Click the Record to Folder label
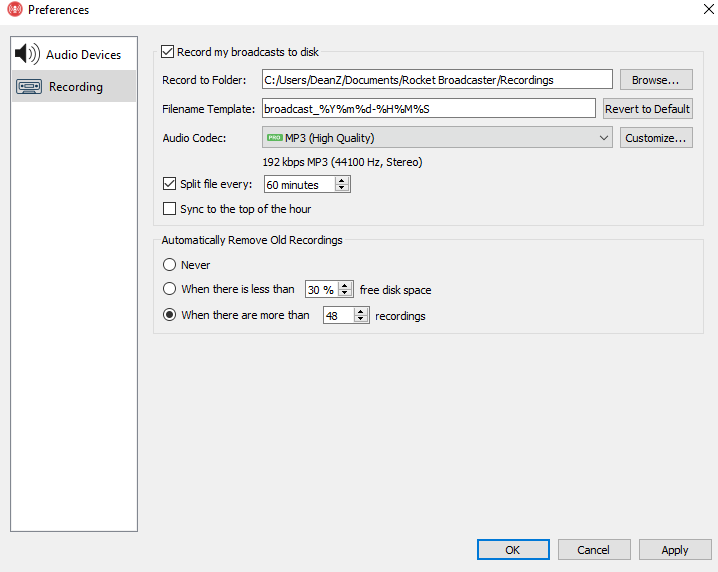The image size is (718, 572). pos(204,80)
